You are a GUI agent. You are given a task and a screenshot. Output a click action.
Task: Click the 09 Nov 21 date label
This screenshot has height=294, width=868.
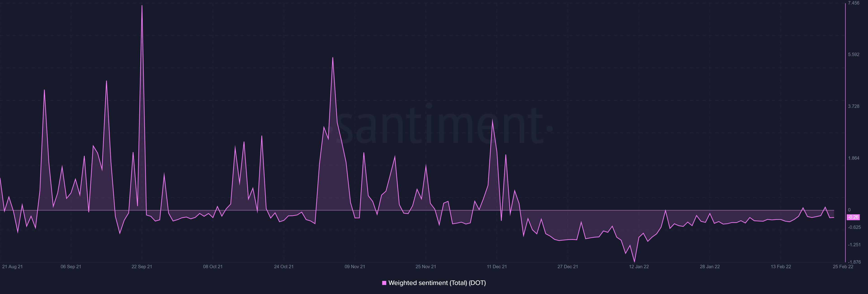pos(354,266)
